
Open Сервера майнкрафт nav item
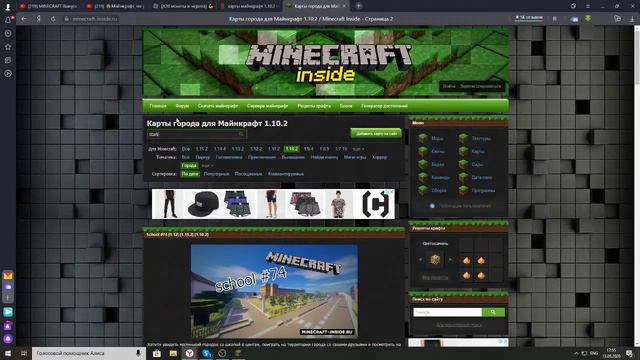(x=267, y=106)
